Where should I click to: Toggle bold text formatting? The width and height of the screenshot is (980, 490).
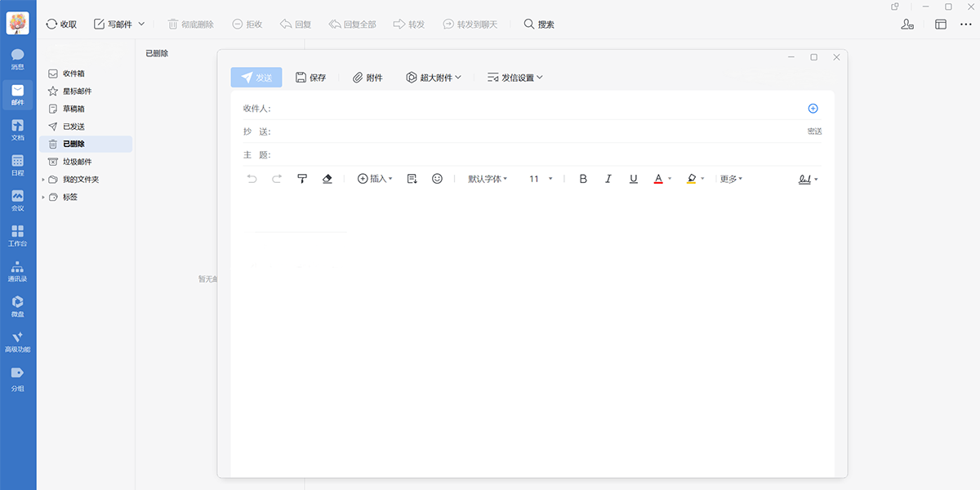(583, 179)
